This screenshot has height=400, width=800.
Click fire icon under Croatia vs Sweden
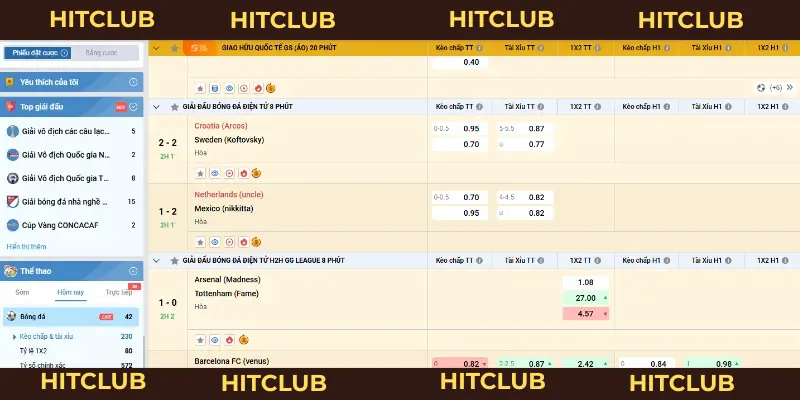(x=243, y=173)
